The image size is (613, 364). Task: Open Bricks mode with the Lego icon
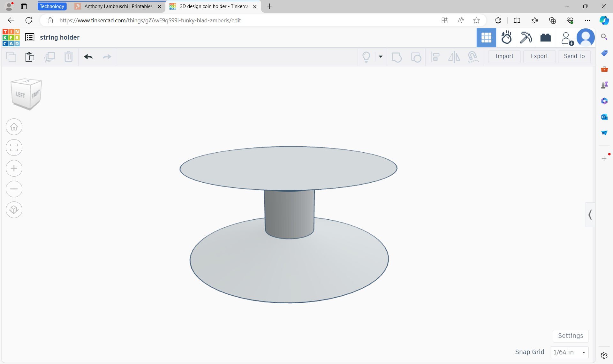pyautogui.click(x=545, y=37)
